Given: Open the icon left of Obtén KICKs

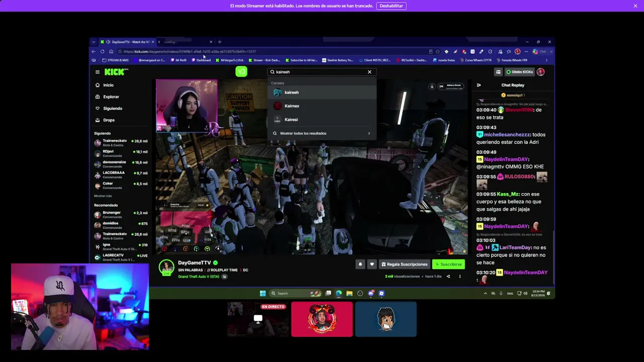Looking at the screenshot, I should coord(498,72).
